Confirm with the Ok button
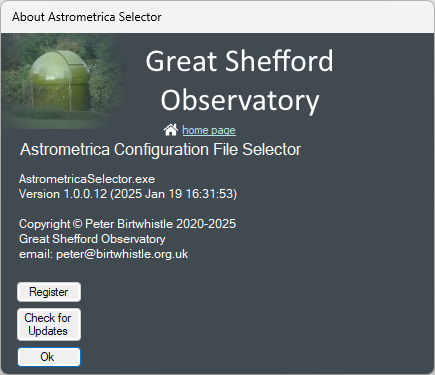 pos(49,357)
